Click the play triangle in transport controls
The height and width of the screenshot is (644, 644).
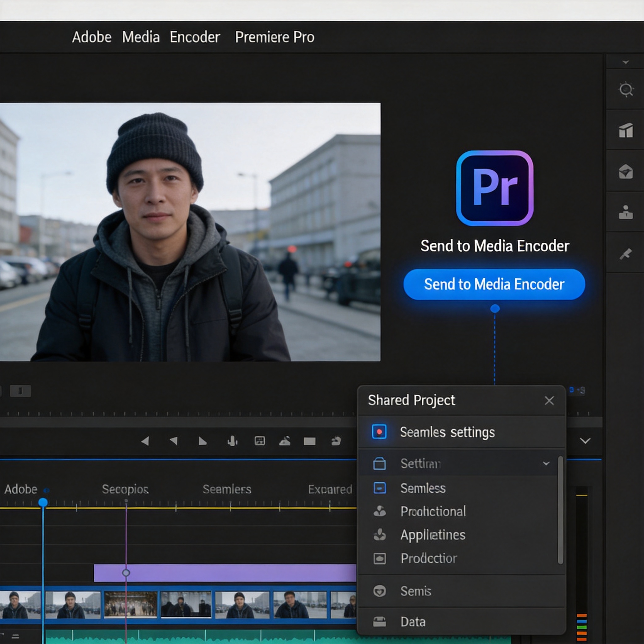(202, 441)
